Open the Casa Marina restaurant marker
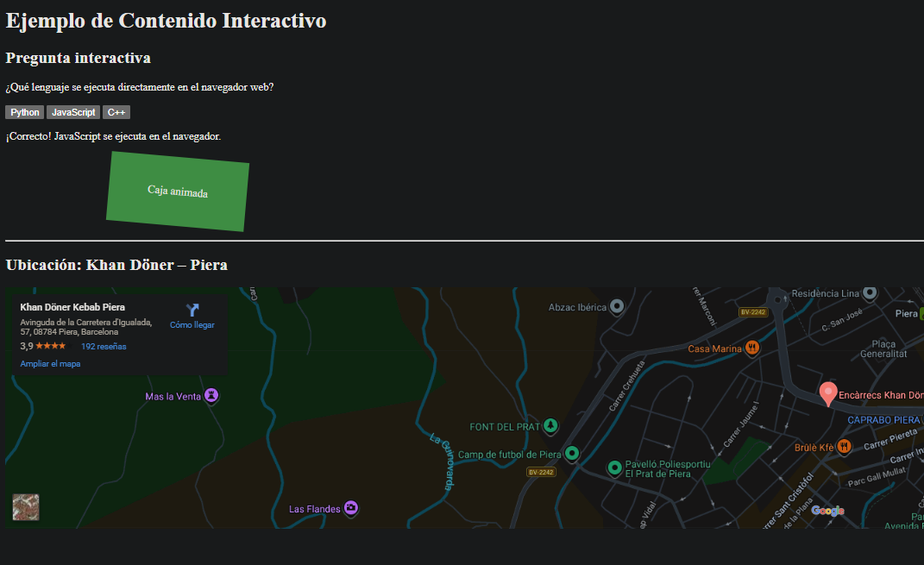Image resolution: width=924 pixels, height=565 pixels. point(751,348)
